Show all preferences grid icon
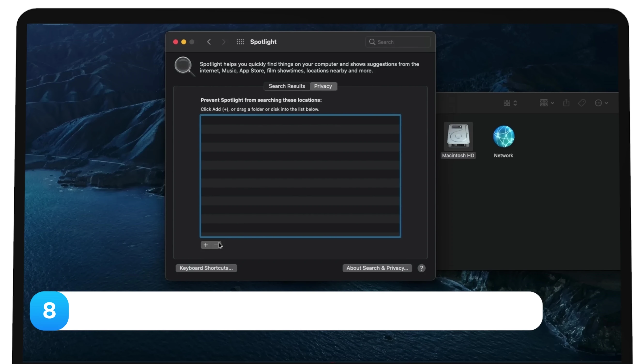The height and width of the screenshot is (364, 643). click(240, 42)
